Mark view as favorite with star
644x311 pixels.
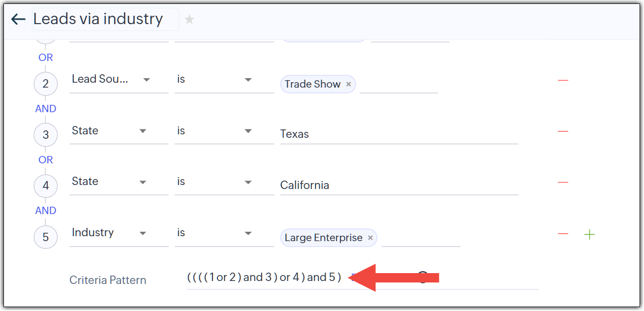(189, 20)
